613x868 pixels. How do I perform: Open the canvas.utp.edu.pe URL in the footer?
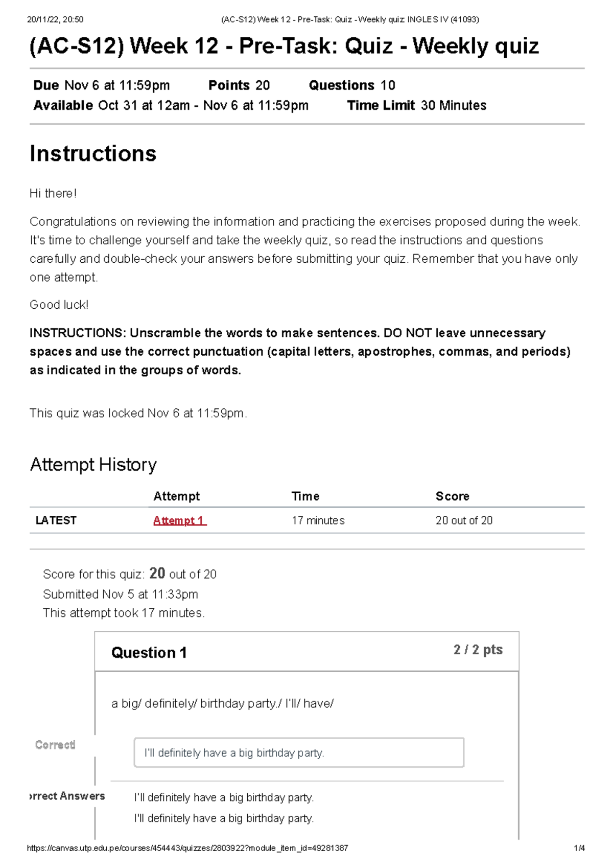[187, 848]
